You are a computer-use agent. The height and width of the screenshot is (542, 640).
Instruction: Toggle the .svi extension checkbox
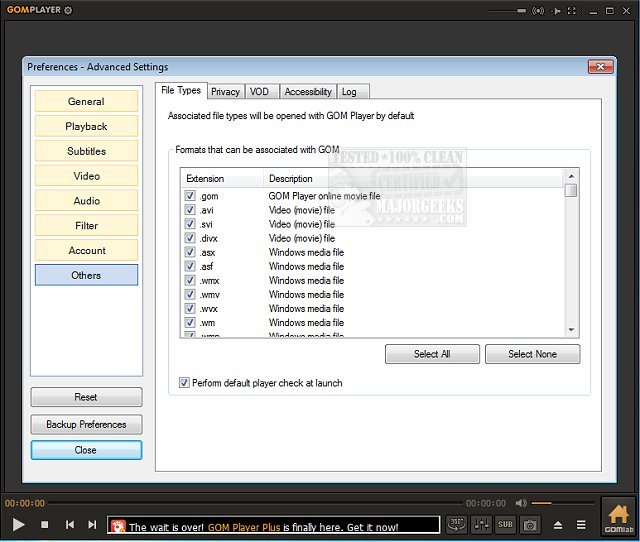[190, 224]
